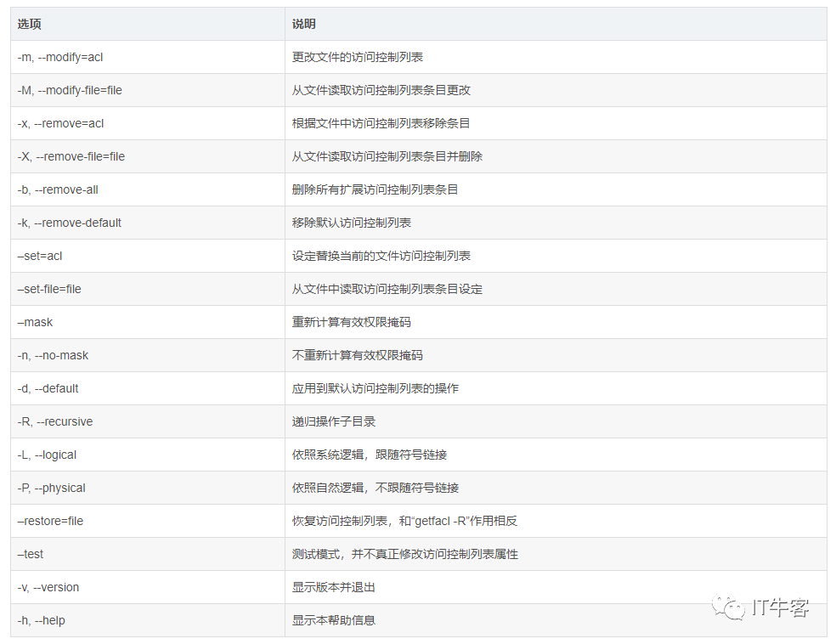The height and width of the screenshot is (644, 836).
Task: Select the '-k, --remove-default' cell
Action: point(148,223)
